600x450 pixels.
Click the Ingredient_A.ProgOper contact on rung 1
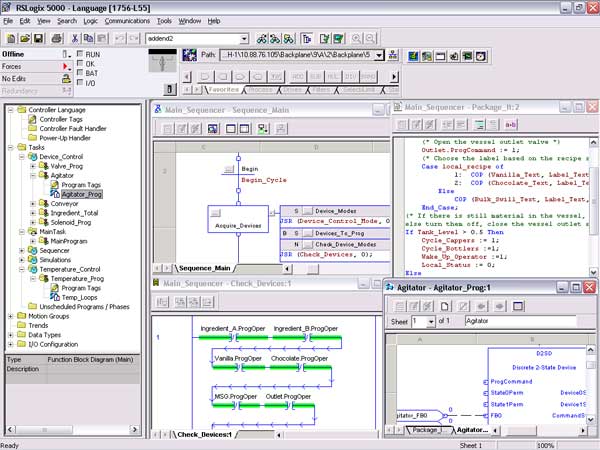click(233, 338)
